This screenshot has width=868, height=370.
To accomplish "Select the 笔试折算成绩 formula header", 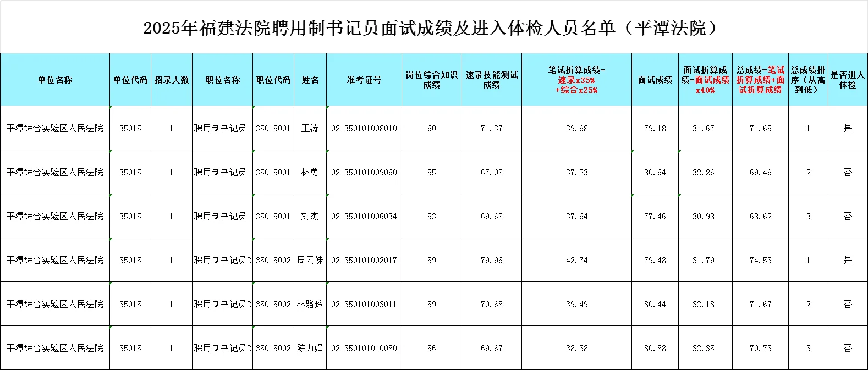I will point(576,80).
